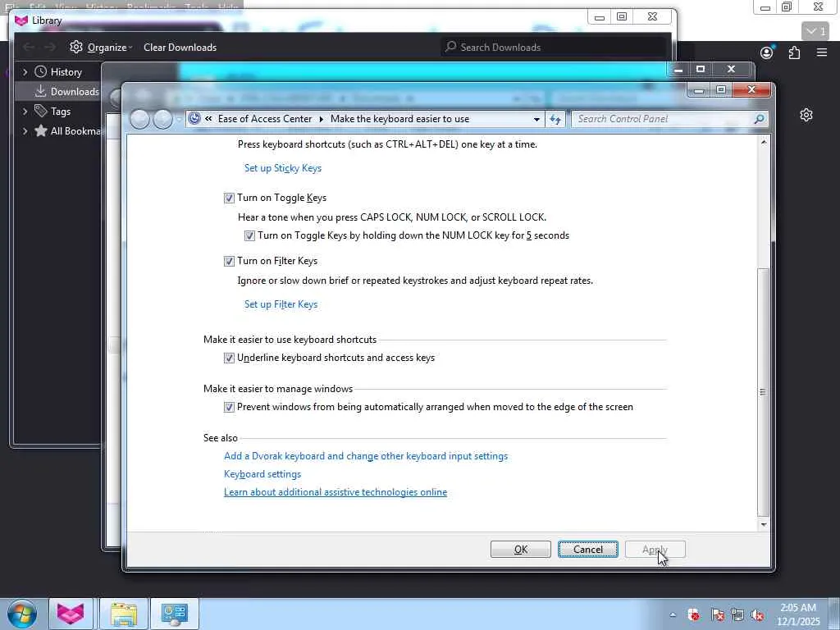Click scrollbar up arrow in Control Panel

pyautogui.click(x=764, y=142)
